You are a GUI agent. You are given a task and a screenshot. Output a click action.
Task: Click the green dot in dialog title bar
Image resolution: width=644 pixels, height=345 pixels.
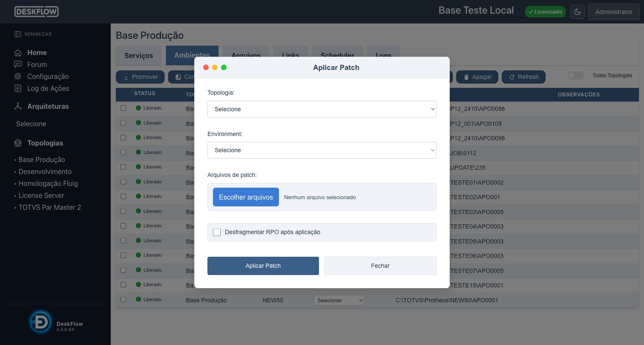[224, 67]
